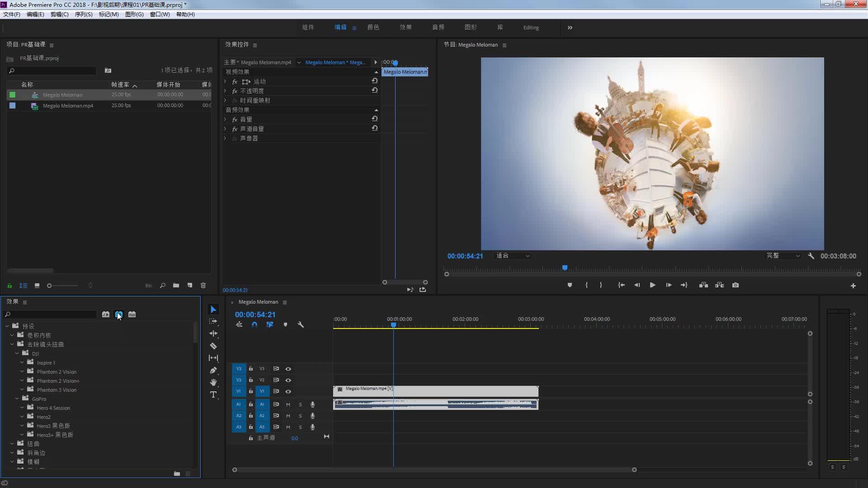Open timeline display settings wrench
Image resolution: width=868 pixels, height=488 pixels.
301,324
